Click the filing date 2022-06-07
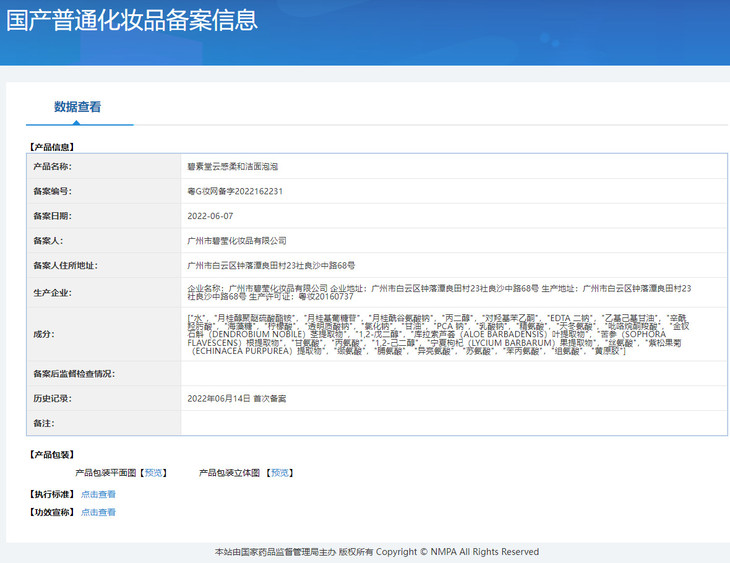Image resolution: width=730 pixels, height=563 pixels. [x=210, y=216]
